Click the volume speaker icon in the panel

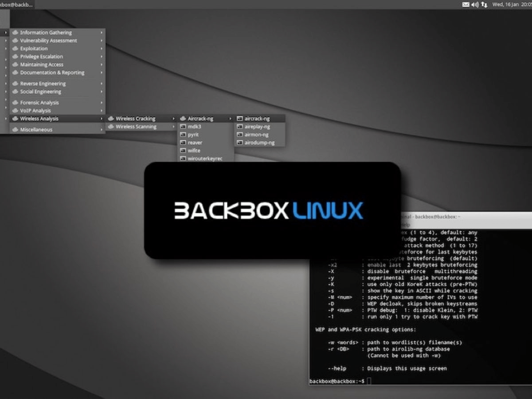pyautogui.click(x=475, y=4)
